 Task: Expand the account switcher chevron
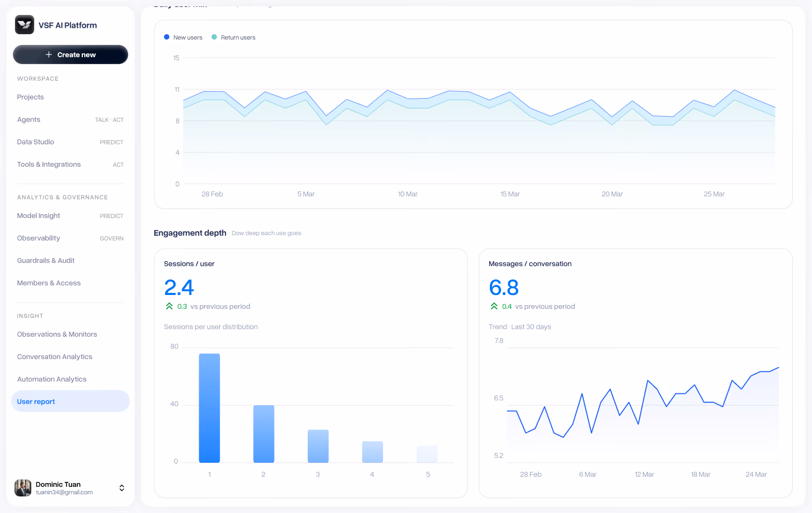[122, 488]
